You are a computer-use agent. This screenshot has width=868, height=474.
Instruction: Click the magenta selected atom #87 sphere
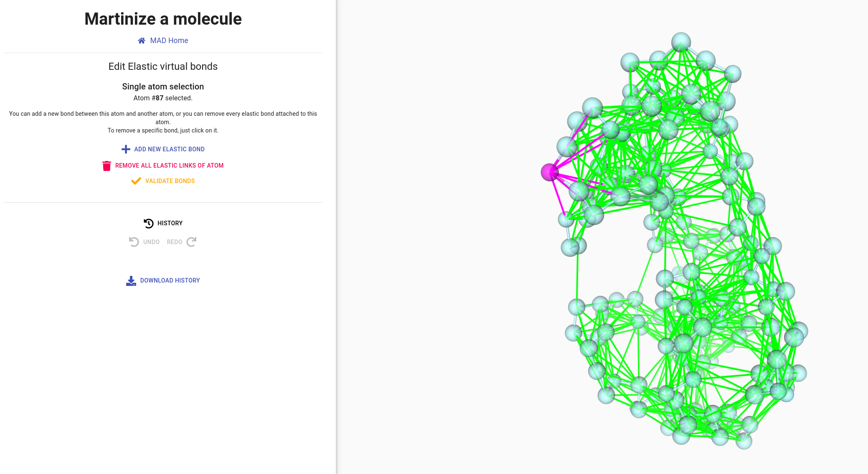point(550,172)
